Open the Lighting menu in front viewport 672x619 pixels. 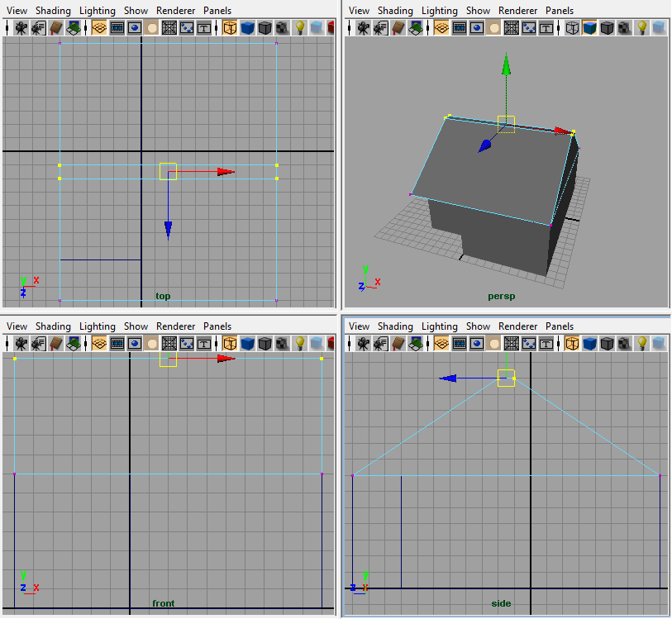tap(98, 326)
